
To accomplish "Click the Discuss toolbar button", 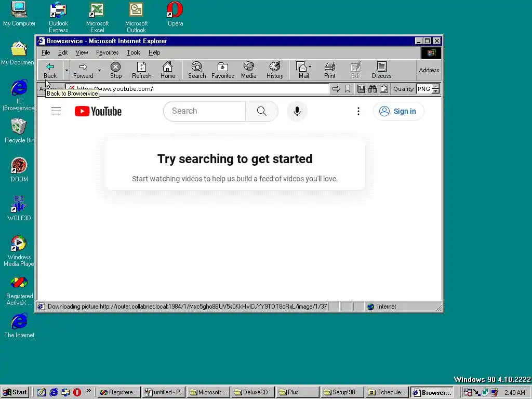I will click(382, 70).
